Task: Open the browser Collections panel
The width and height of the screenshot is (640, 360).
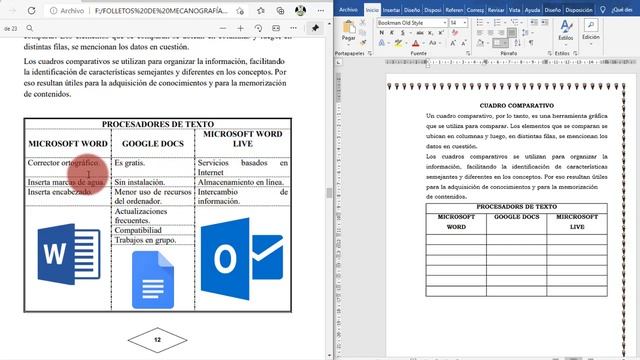Action: click(x=280, y=11)
